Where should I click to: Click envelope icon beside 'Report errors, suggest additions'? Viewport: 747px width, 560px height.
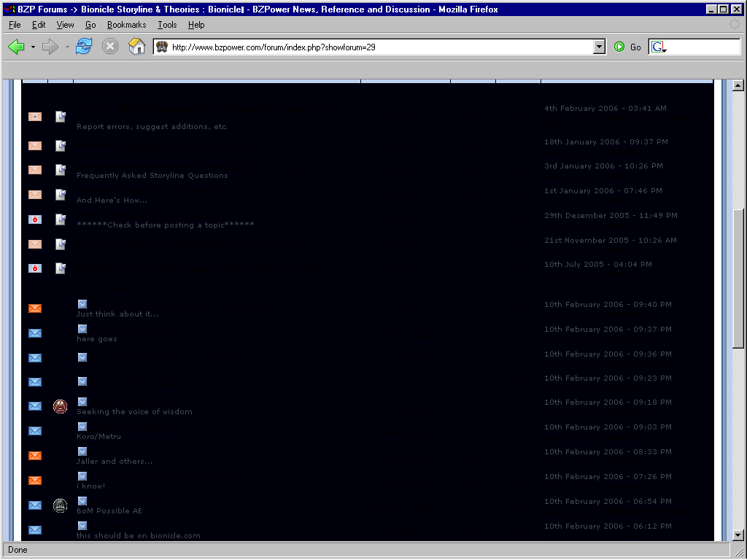pos(35,117)
